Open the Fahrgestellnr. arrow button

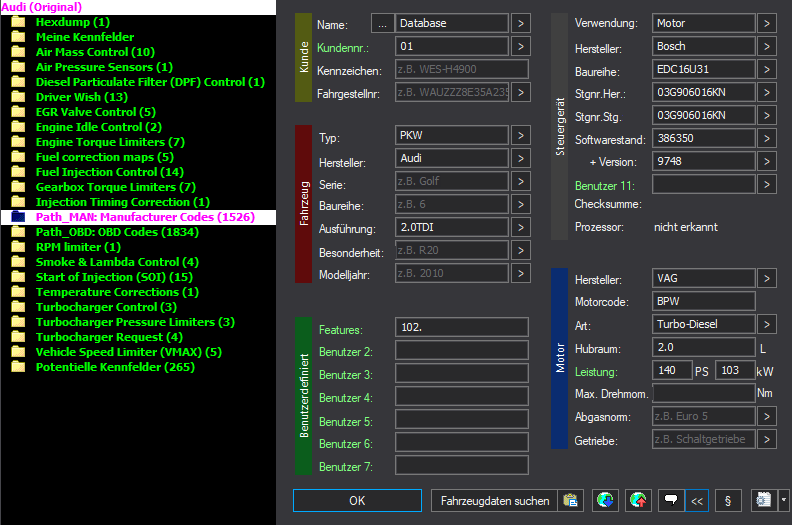pyautogui.click(x=521, y=92)
